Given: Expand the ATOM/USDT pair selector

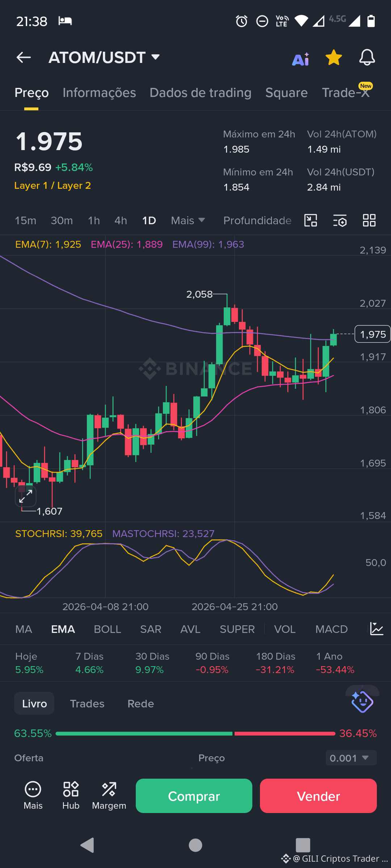Looking at the screenshot, I should (104, 58).
